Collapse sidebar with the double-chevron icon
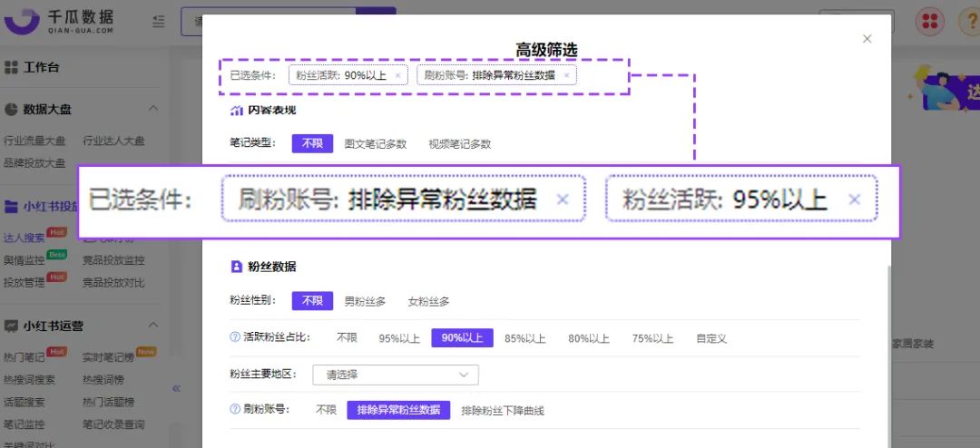This screenshot has height=448, width=980. [176, 389]
